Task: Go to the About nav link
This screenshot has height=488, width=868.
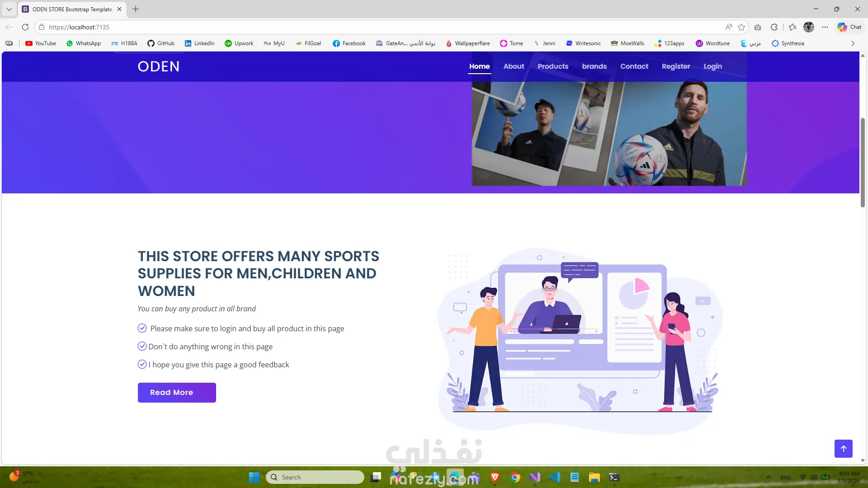Action: point(514,66)
